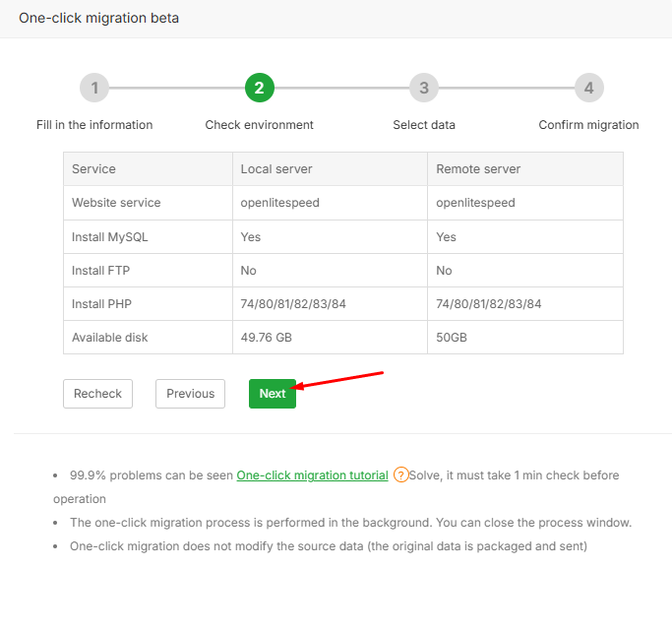Select the 'Check environment' step label
Image resolution: width=672 pixels, height=632 pixels.
coord(259,125)
